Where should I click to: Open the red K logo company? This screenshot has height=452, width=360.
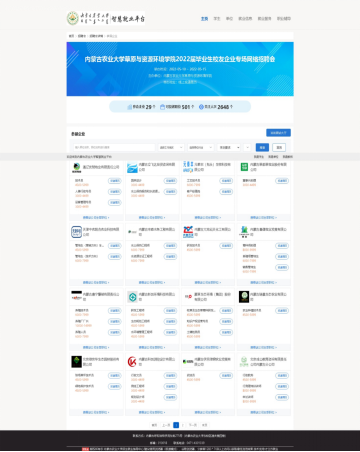tap(132, 362)
